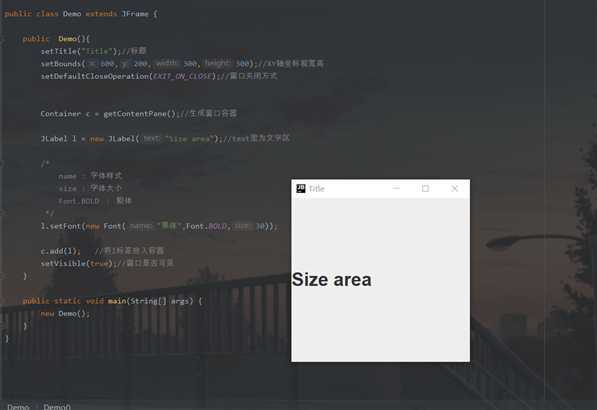This screenshot has width=597, height=410.
Task: Click the window title text "Title"
Action: [316, 189]
